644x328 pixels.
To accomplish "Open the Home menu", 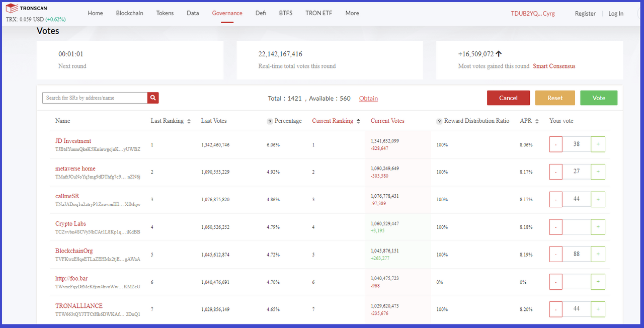I will point(95,13).
